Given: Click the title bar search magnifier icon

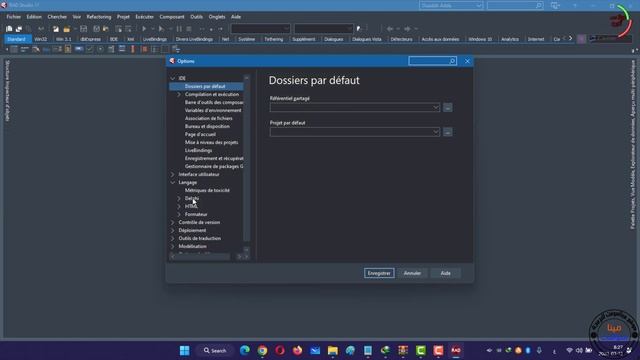Looking at the screenshot, I should coord(539,5).
